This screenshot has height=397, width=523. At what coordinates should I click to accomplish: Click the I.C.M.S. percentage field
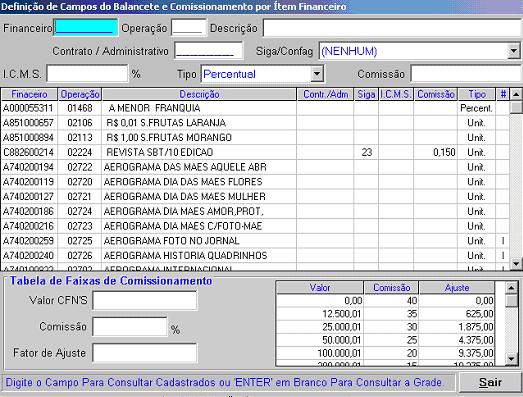click(87, 73)
